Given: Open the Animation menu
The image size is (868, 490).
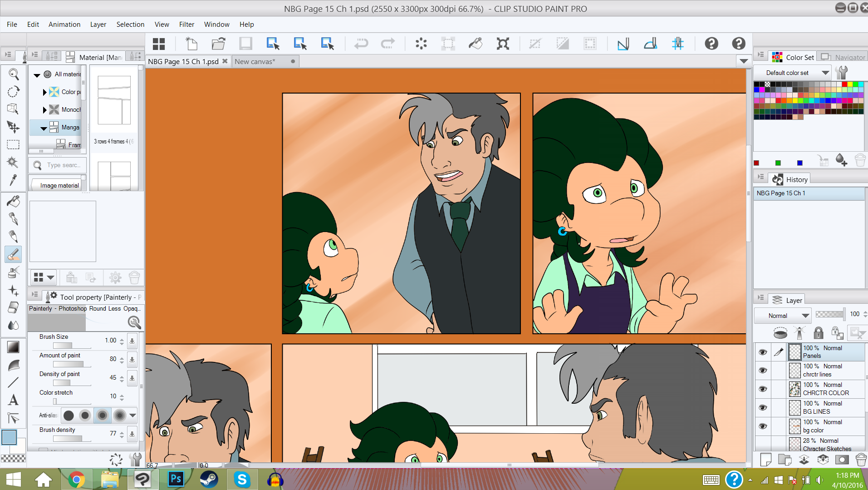Looking at the screenshot, I should click(x=64, y=25).
